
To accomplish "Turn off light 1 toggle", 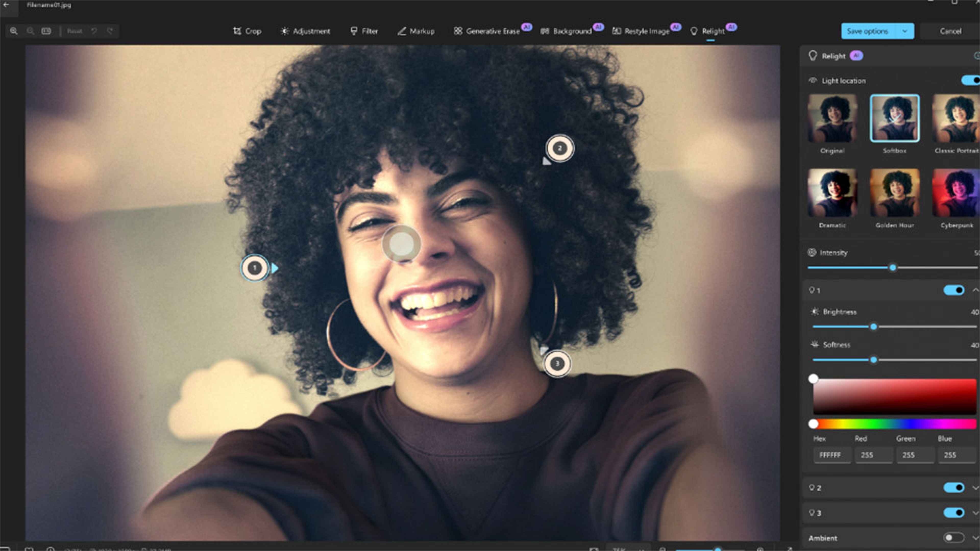I will (x=954, y=291).
